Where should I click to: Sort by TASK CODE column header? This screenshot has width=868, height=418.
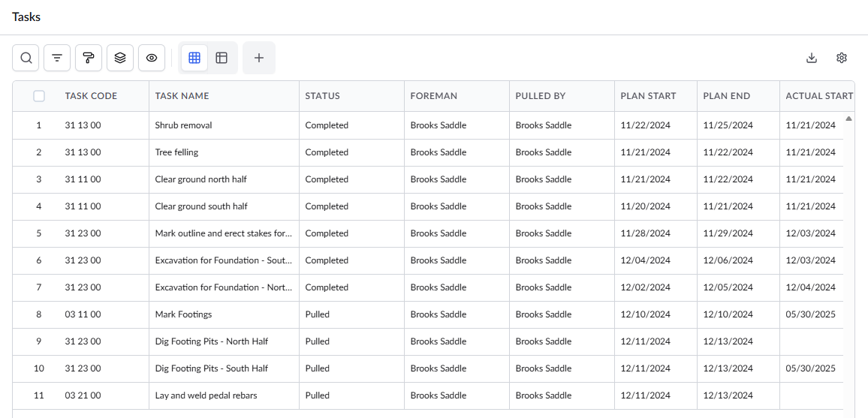coord(92,96)
